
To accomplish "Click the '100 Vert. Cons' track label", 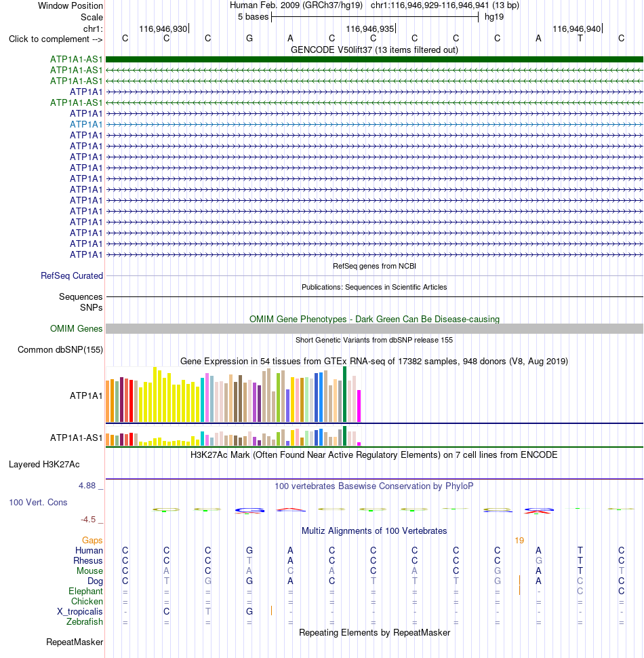I will click(x=38, y=502).
